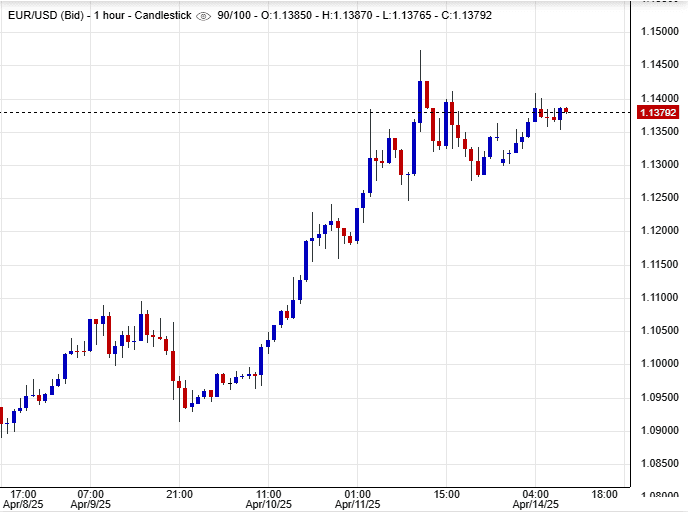
Task: Click the tallest blue candle peaking near 1.14700
Action: [420, 100]
